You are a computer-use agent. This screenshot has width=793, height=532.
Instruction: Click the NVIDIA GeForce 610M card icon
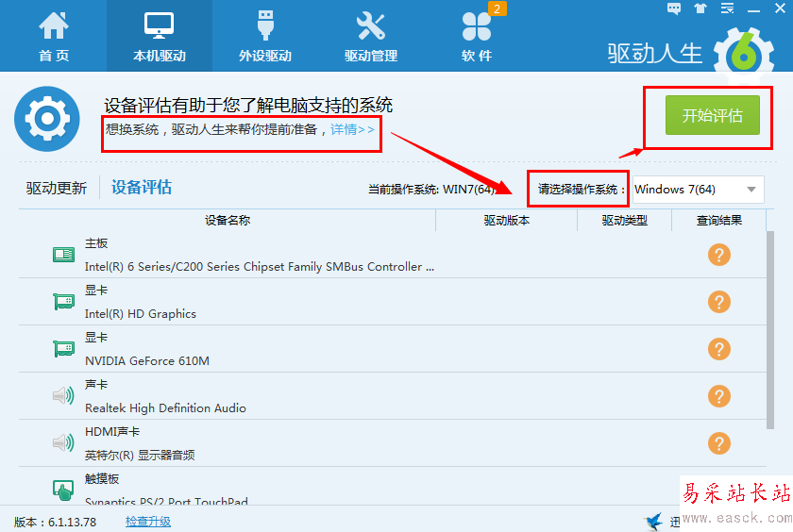click(x=64, y=349)
